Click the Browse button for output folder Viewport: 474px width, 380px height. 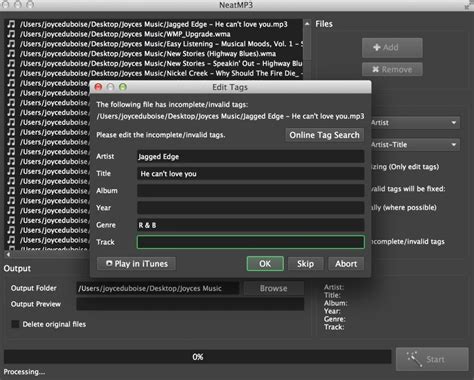tap(274, 288)
